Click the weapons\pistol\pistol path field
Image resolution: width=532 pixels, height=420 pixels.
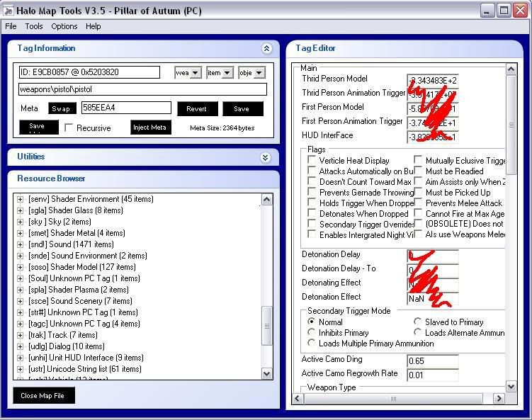click(143, 89)
